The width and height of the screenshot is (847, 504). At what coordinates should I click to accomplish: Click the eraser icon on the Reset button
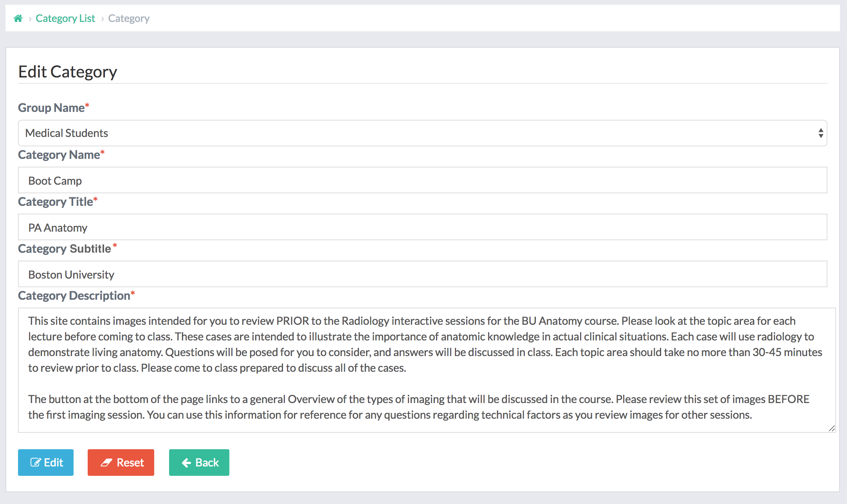click(106, 463)
